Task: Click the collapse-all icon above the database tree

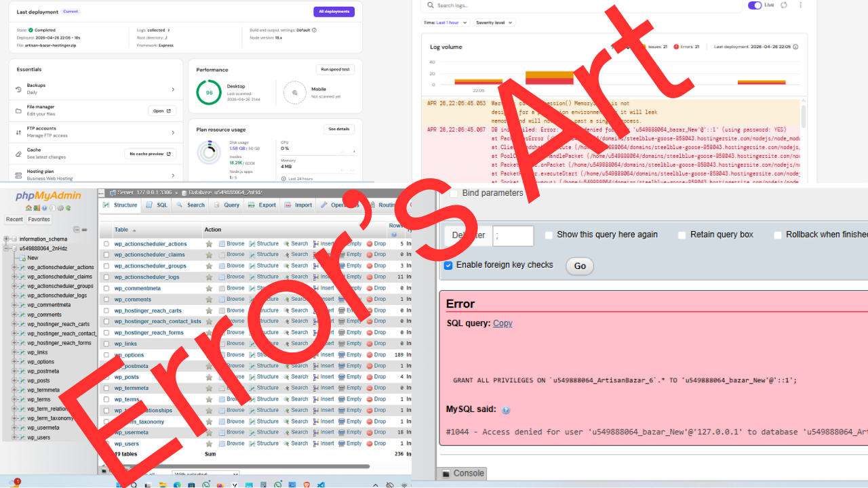Action: (77, 230)
